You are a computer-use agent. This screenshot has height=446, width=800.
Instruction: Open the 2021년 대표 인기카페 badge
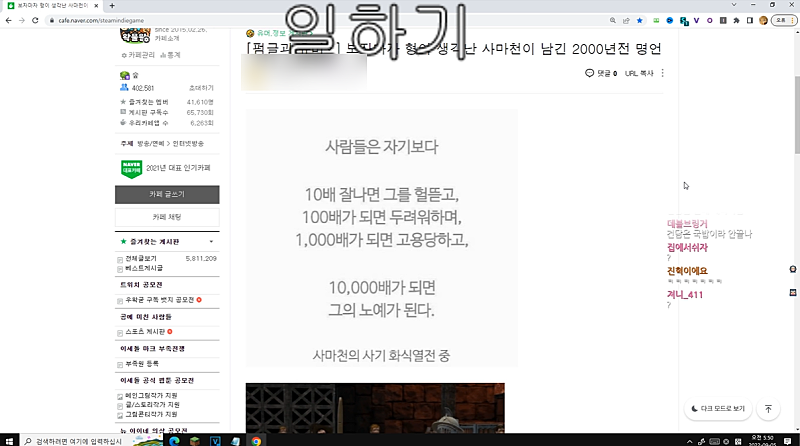pyautogui.click(x=166, y=168)
